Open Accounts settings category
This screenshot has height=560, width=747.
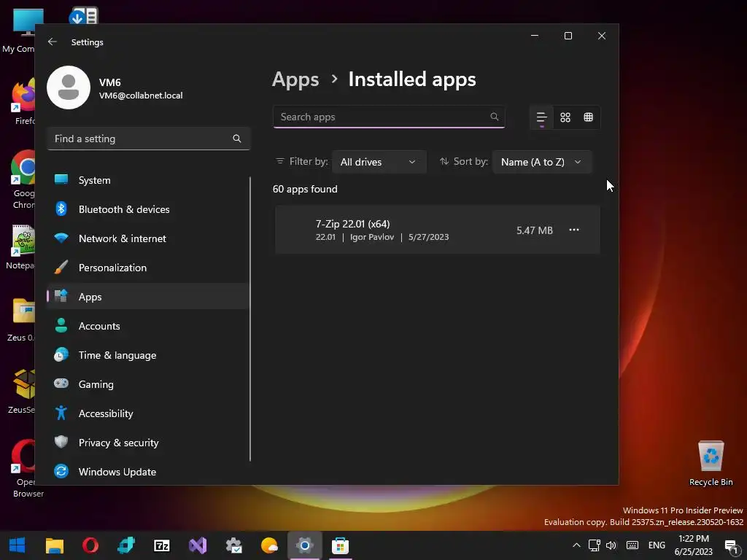point(148,326)
